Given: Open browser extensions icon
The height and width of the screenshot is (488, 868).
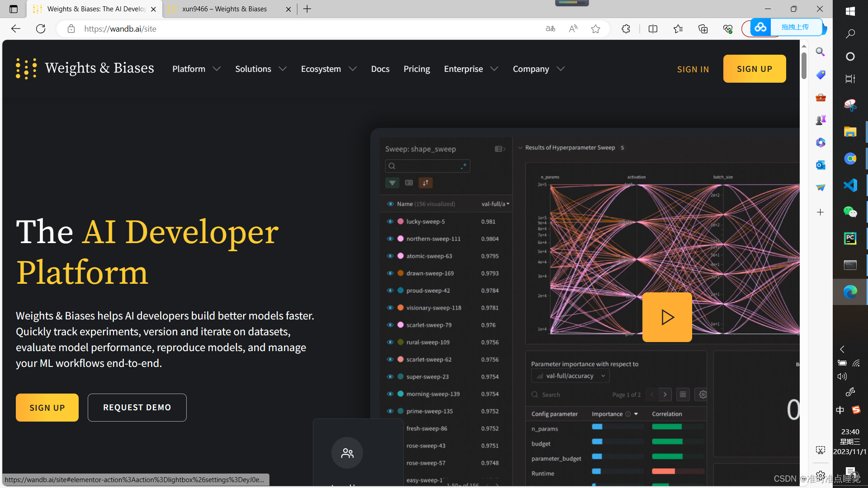Looking at the screenshot, I should (626, 29).
